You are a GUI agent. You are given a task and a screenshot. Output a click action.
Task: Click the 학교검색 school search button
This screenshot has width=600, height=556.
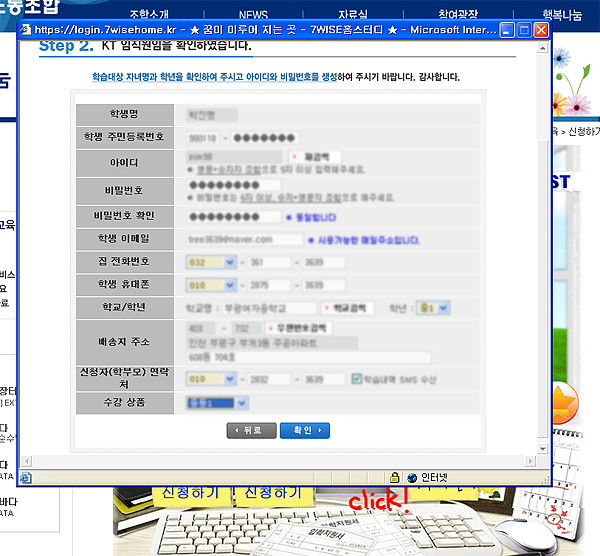(x=345, y=309)
